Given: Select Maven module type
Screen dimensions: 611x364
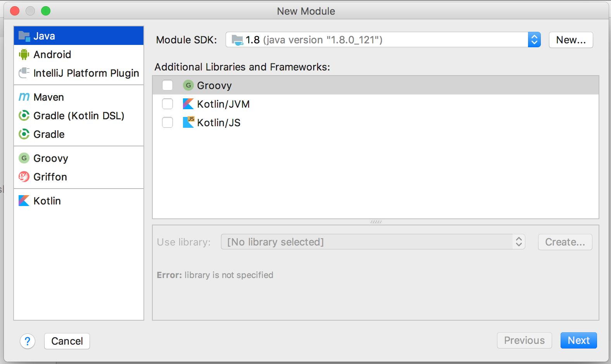Looking at the screenshot, I should point(79,97).
